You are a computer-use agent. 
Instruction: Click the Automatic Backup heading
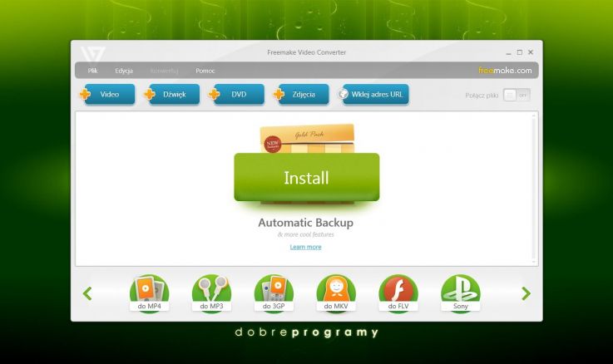tap(306, 223)
